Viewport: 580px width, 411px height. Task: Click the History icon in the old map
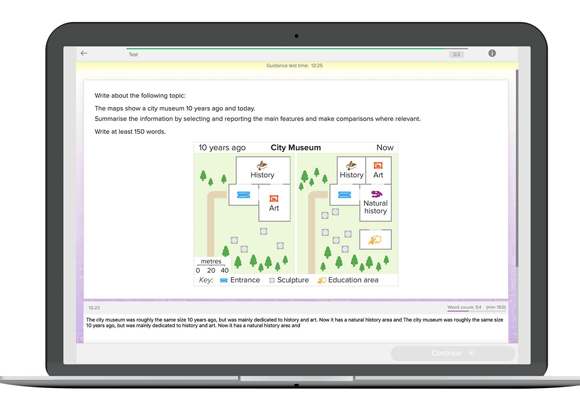[262, 165]
